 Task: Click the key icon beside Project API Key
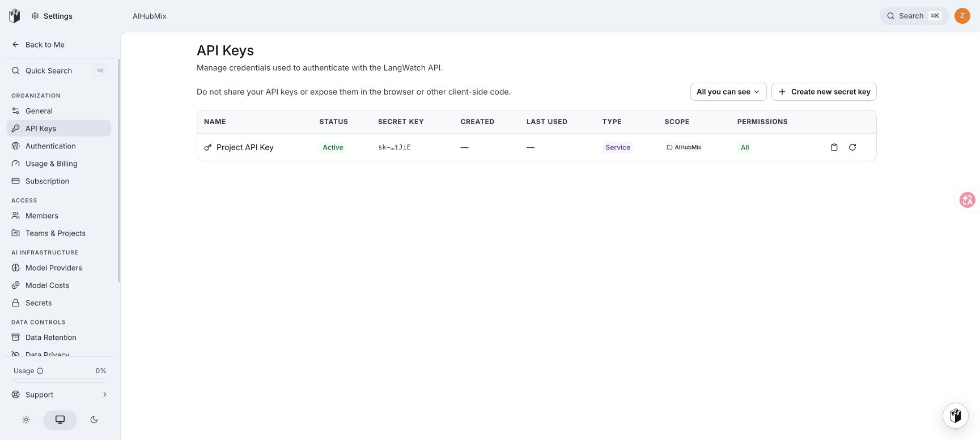tap(208, 147)
